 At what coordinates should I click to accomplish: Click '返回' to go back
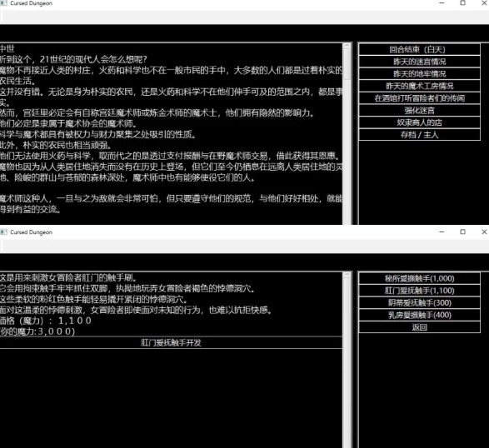(419, 327)
